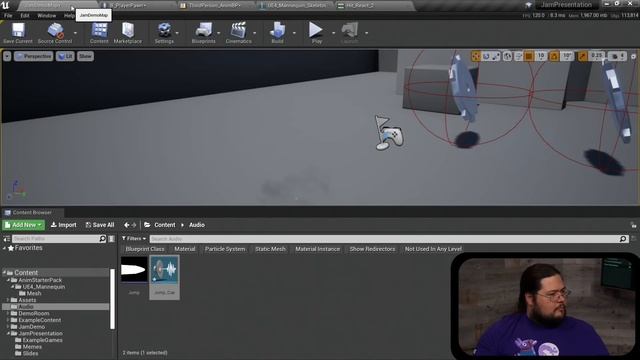Open the File menu
This screenshot has height=360, width=640.
click(x=8, y=16)
